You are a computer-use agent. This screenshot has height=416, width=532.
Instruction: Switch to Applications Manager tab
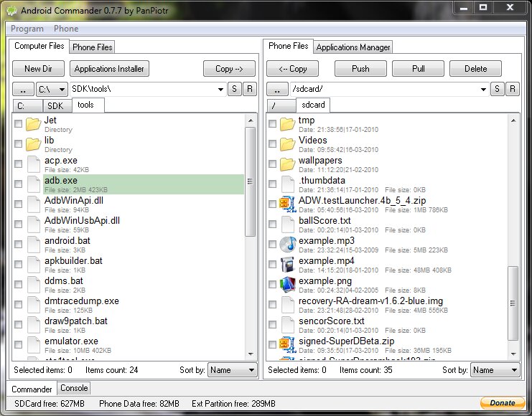353,47
